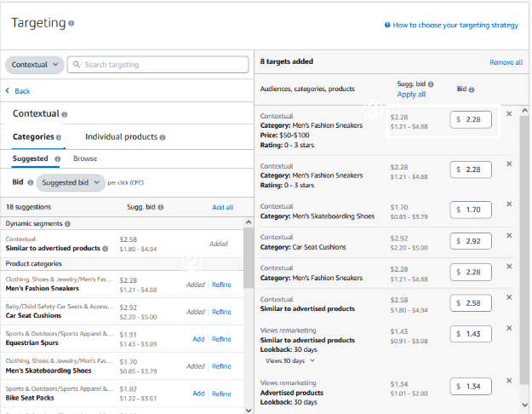
Task: Click the bid field showing 1.43
Action: pyautogui.click(x=472, y=334)
